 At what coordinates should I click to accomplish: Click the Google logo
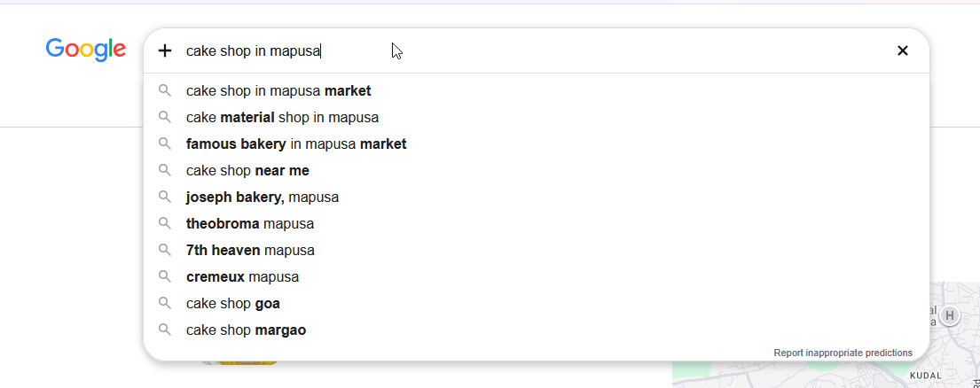tap(86, 50)
